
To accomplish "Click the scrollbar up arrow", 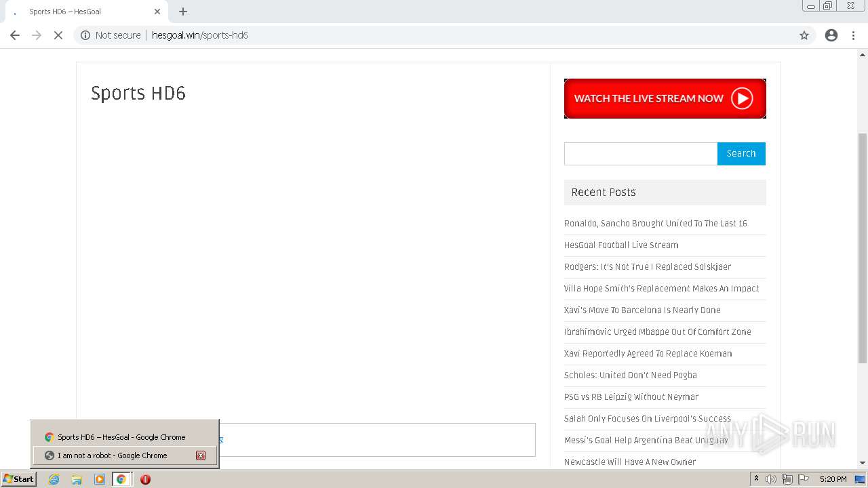I will click(863, 54).
